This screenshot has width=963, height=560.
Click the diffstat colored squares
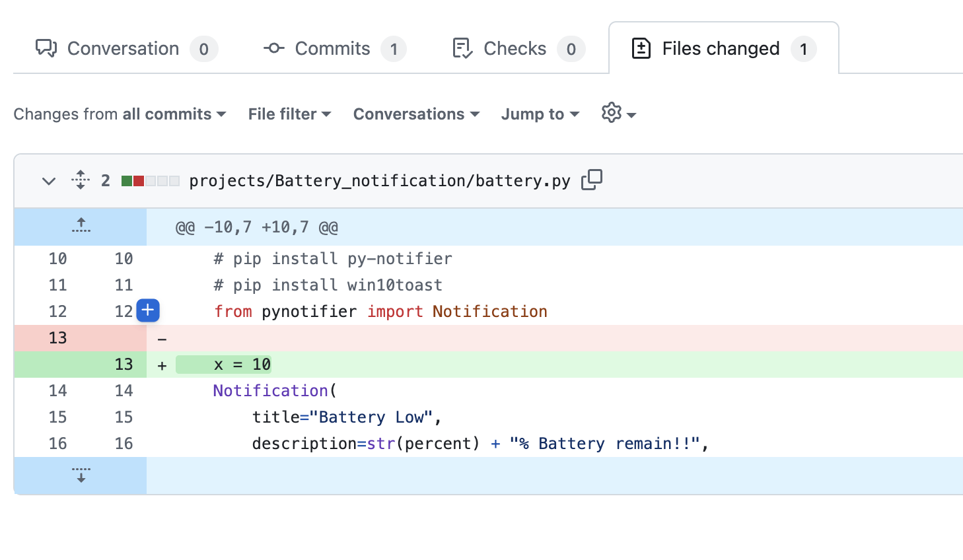click(x=150, y=181)
